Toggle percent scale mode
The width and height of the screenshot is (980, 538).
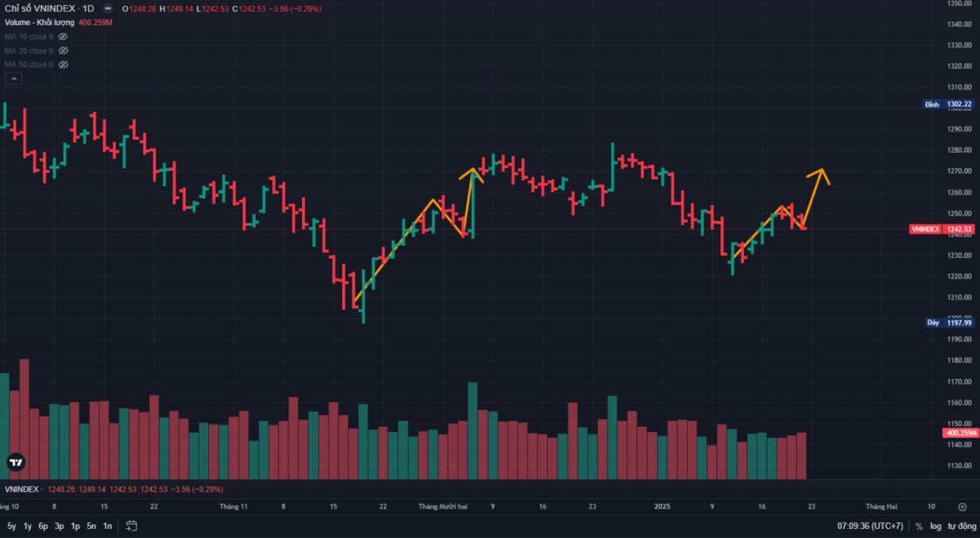click(919, 527)
